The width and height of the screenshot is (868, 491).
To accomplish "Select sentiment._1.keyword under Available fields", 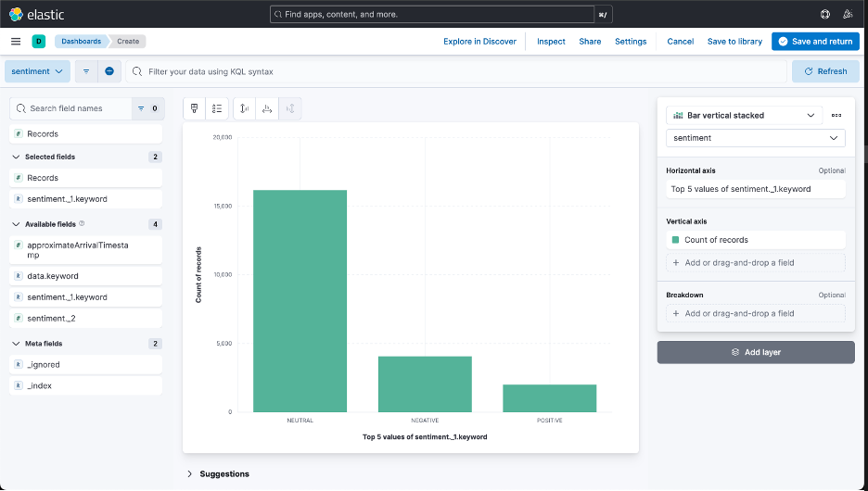I will (x=86, y=297).
